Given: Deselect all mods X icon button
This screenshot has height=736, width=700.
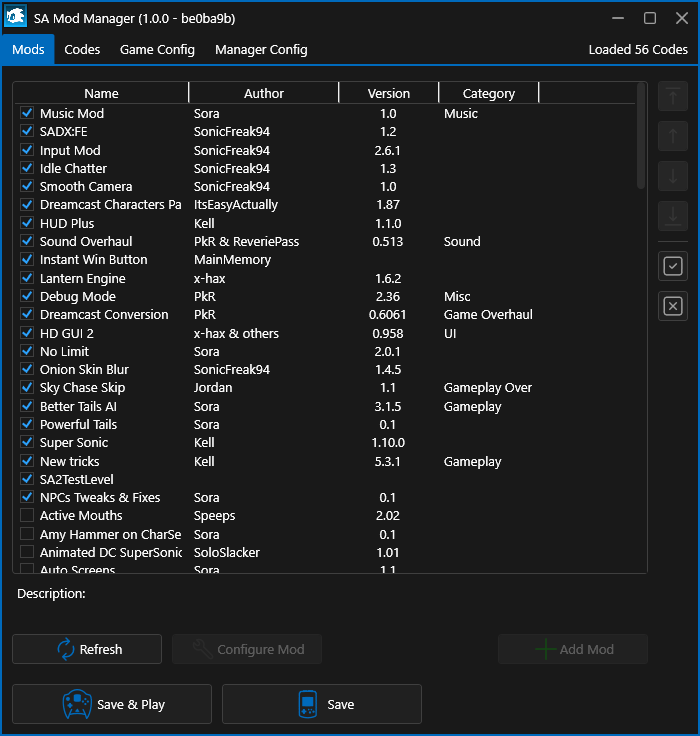Looking at the screenshot, I should click(673, 307).
